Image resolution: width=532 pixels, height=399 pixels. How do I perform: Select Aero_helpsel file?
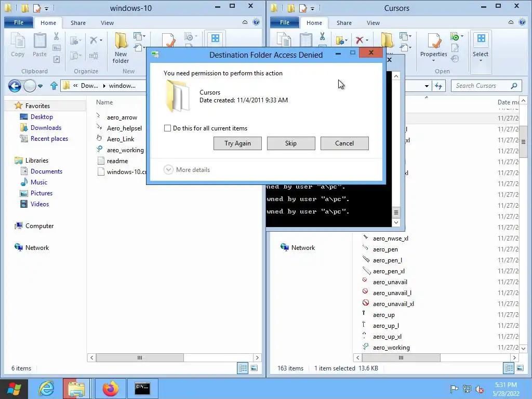(x=124, y=128)
